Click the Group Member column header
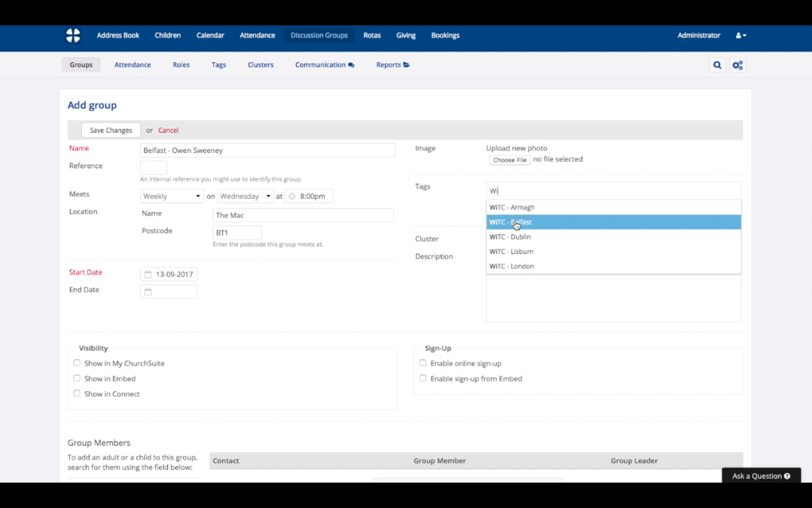Viewport: 812px width, 508px height. click(440, 461)
